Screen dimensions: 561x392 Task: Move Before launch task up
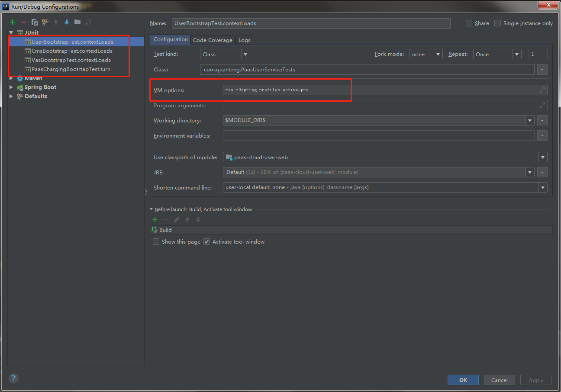[x=187, y=220]
